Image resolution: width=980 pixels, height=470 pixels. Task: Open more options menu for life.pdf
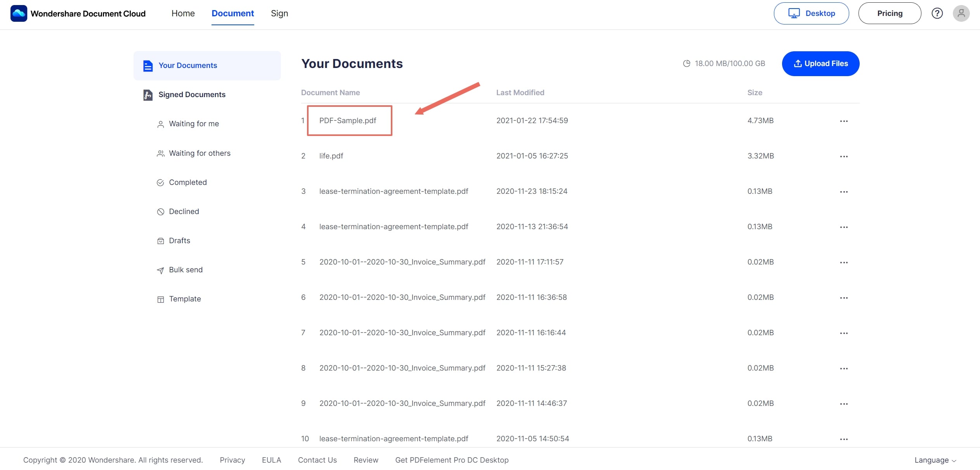[843, 157]
